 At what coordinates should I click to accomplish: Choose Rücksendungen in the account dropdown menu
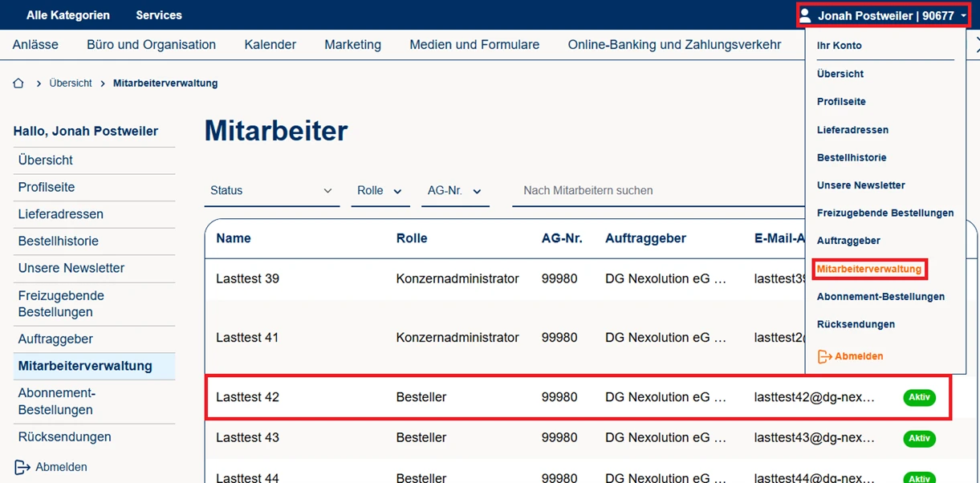click(856, 325)
